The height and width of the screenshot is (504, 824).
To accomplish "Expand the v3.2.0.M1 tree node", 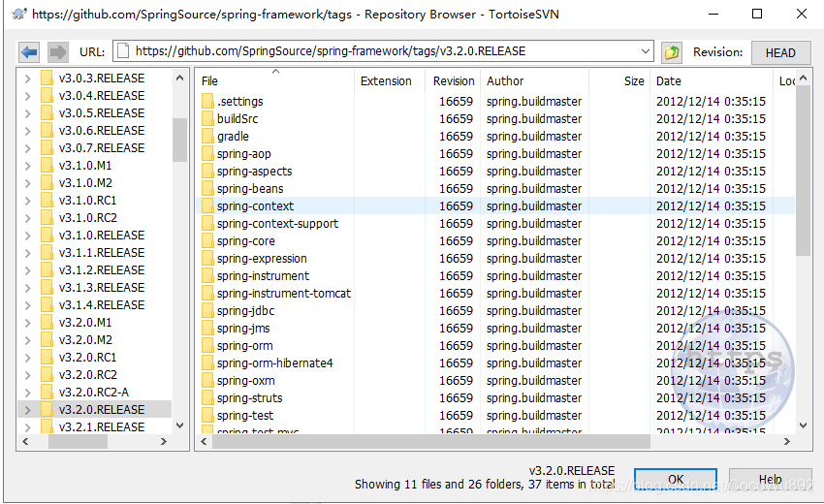I will 28,323.
